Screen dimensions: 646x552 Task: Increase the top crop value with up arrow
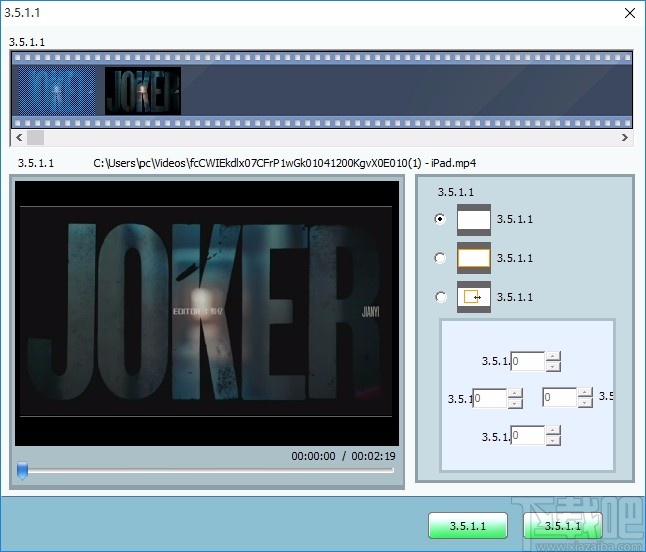[x=553, y=356]
